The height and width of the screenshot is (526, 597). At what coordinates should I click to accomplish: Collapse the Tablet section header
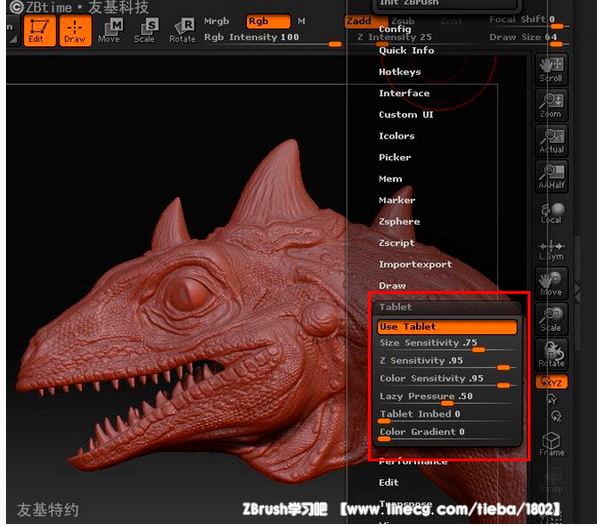tap(447, 307)
